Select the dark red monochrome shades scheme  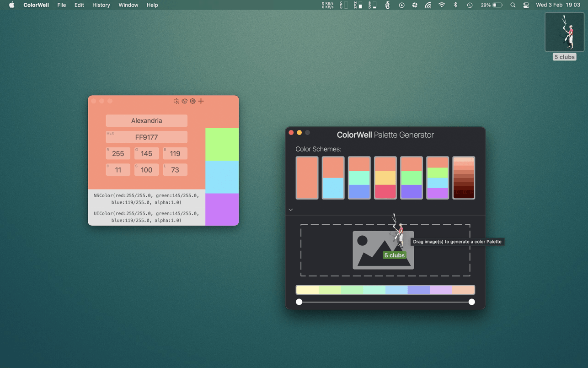(464, 178)
